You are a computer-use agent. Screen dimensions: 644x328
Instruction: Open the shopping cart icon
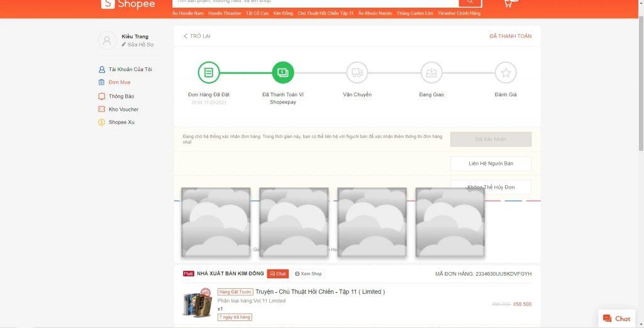point(508,3)
